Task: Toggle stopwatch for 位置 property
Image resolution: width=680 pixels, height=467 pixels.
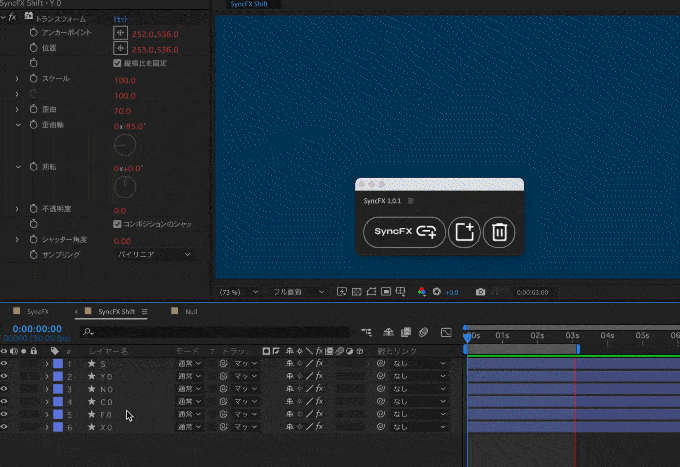Action: tap(33, 48)
